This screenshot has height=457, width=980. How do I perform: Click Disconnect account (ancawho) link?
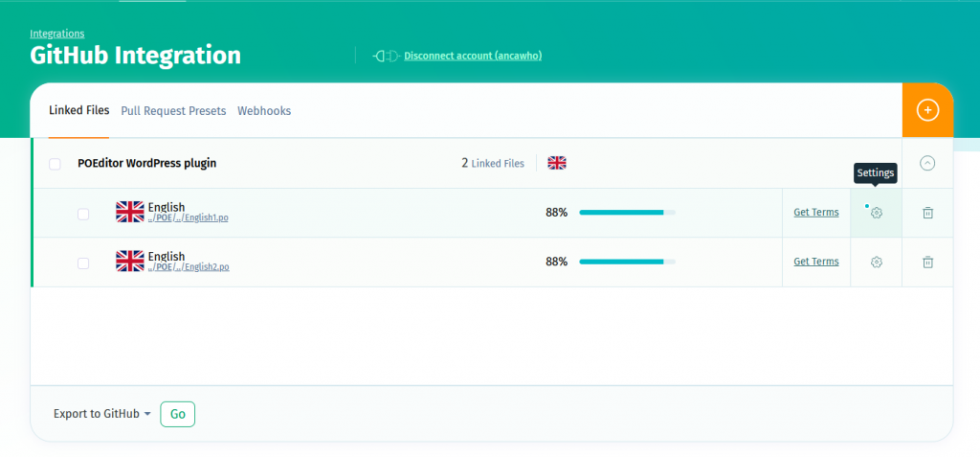click(473, 56)
